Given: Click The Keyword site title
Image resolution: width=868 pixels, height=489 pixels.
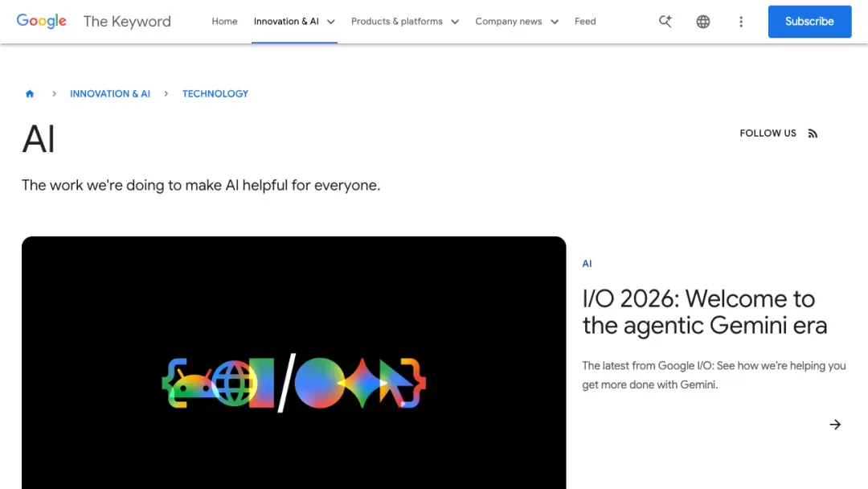Looking at the screenshot, I should [127, 22].
